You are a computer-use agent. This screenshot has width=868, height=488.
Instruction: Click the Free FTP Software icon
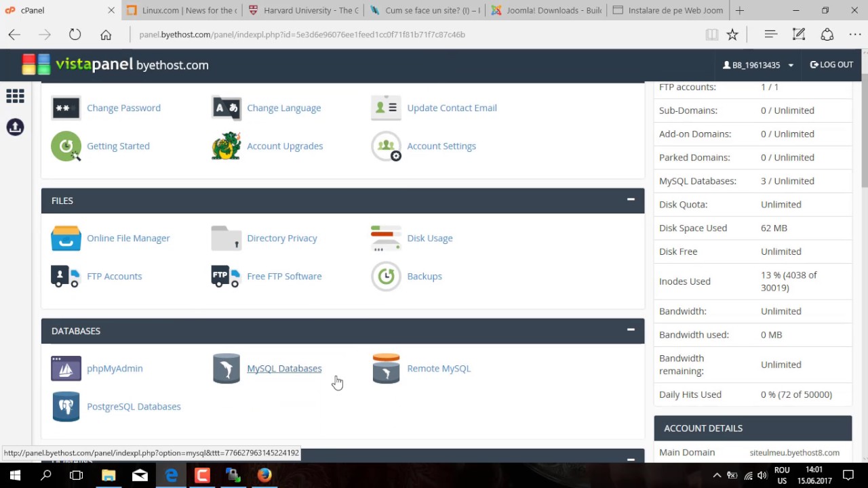226,276
